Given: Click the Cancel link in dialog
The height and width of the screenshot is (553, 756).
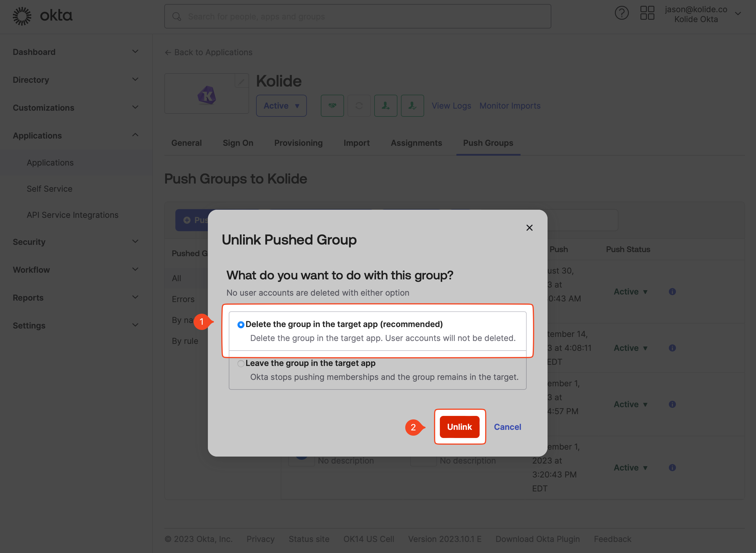Looking at the screenshot, I should pyautogui.click(x=507, y=427).
